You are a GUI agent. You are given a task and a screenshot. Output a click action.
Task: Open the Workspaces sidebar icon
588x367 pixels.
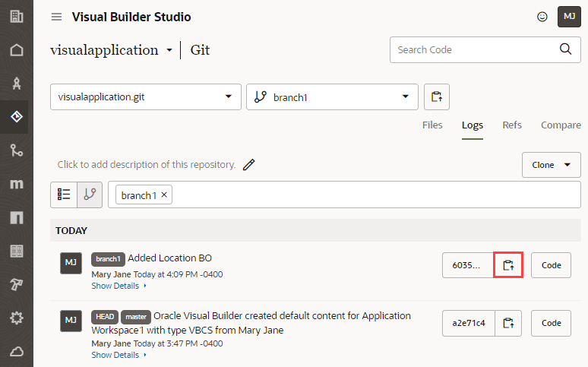tap(17, 84)
